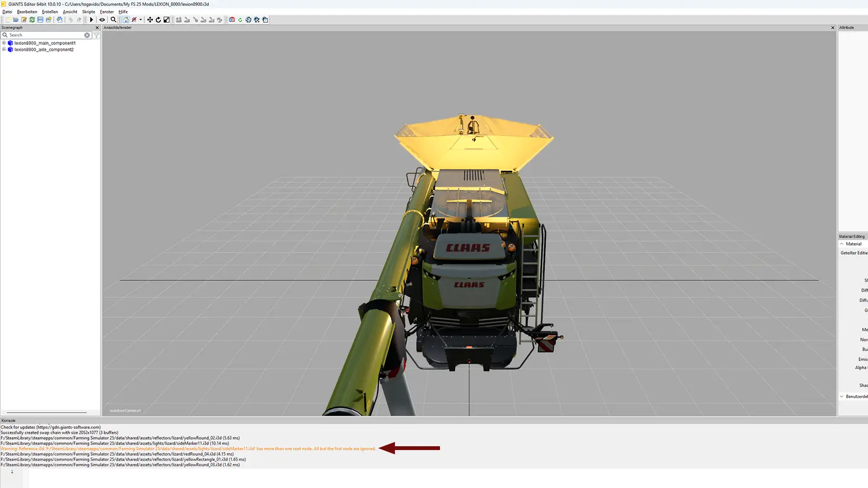Toggle the eye visibility icon in toolbar

click(102, 20)
